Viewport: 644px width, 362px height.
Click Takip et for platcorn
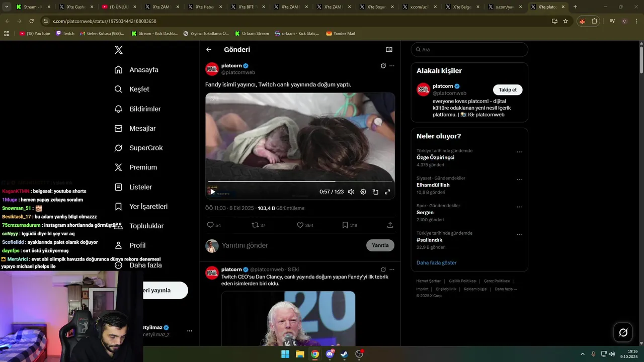(508, 89)
